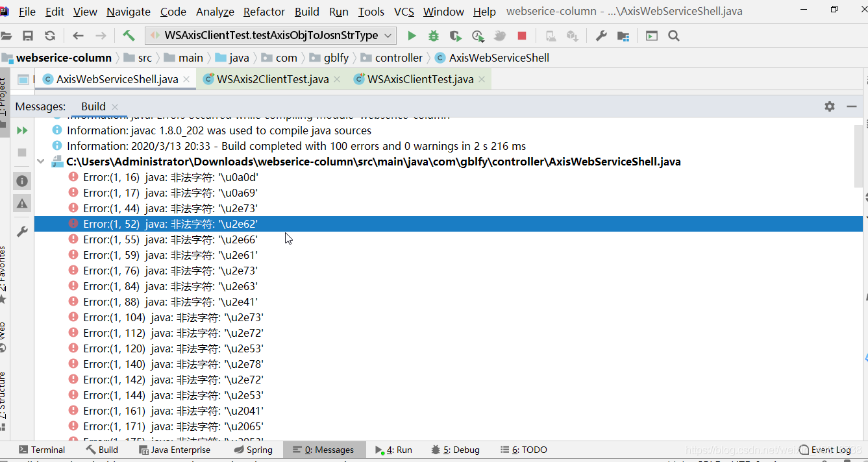Open the Messages panel gear options
The height and width of the screenshot is (462, 868).
[830, 106]
